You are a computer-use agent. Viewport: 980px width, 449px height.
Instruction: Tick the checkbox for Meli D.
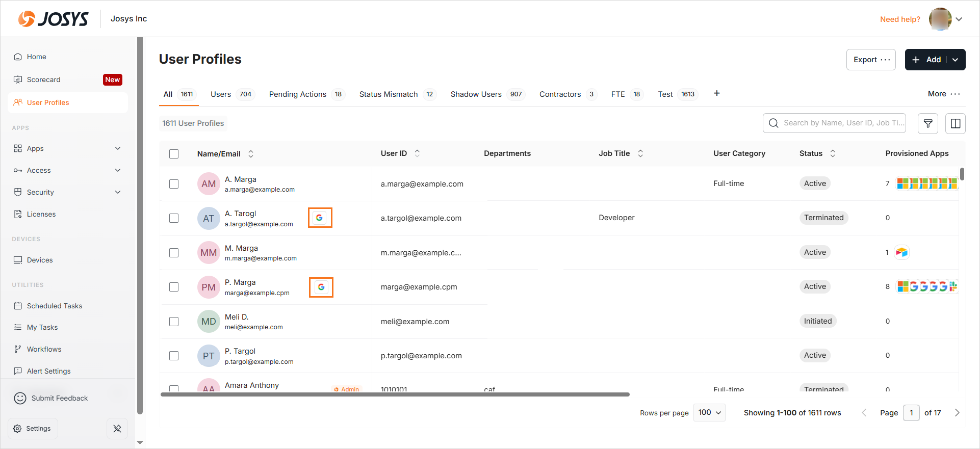click(x=174, y=322)
